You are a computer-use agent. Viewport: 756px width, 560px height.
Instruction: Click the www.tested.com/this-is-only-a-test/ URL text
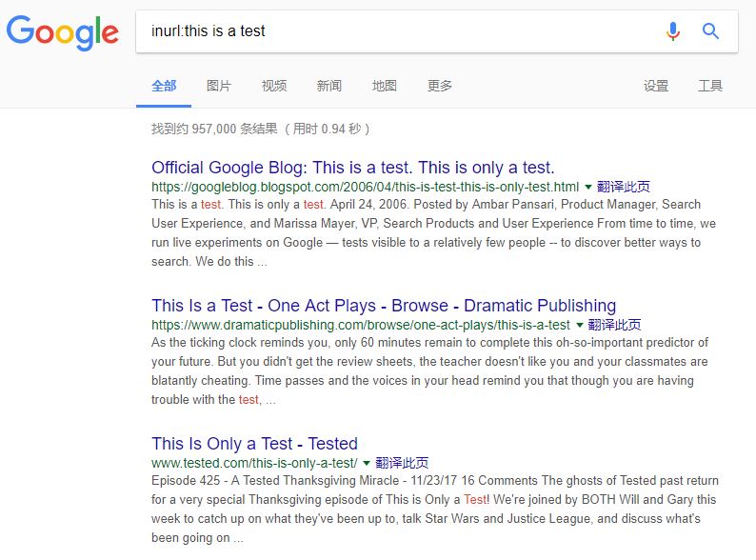click(254, 463)
